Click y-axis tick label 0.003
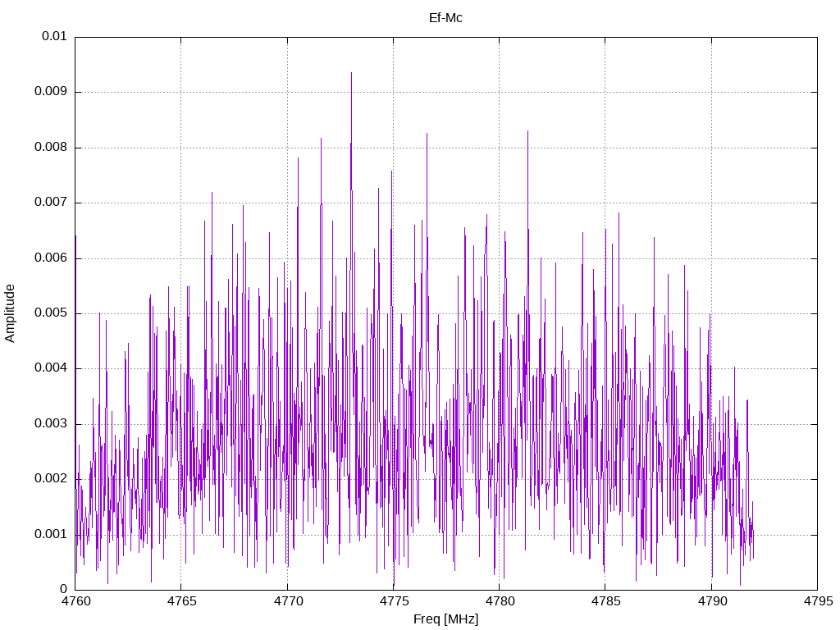The width and height of the screenshot is (840, 630). 50,424
